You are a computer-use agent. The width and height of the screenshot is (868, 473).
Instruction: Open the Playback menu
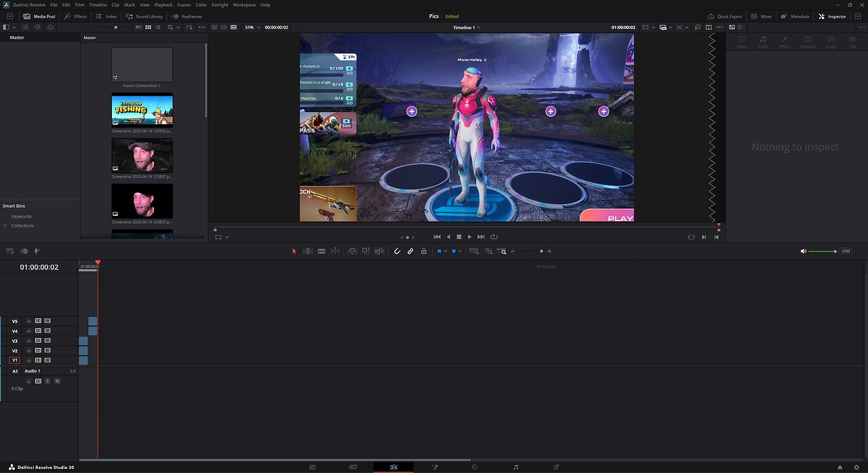click(163, 5)
